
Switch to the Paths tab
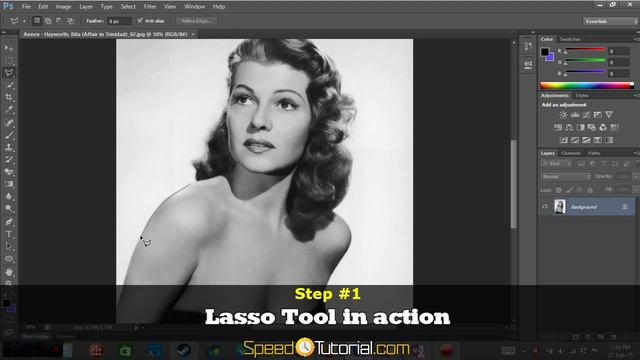pyautogui.click(x=594, y=153)
